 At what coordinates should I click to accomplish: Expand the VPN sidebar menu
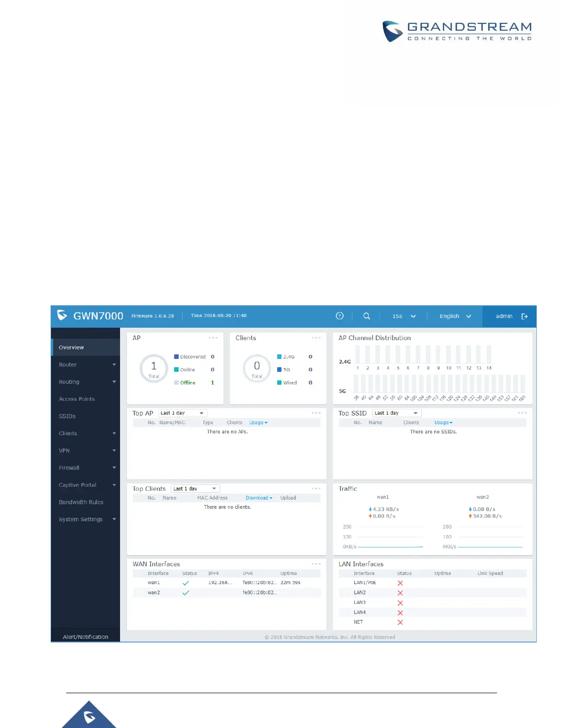pyautogui.click(x=86, y=450)
